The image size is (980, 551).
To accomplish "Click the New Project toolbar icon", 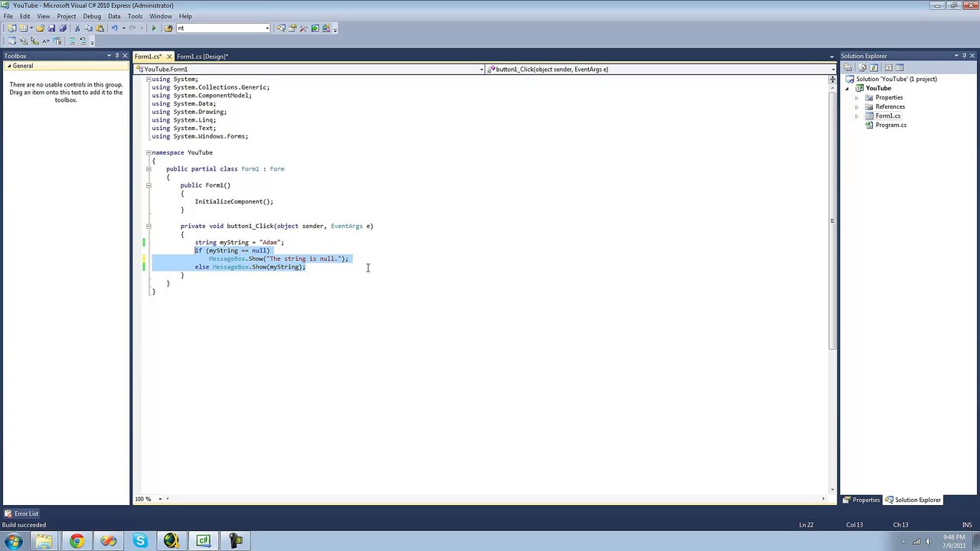I will point(12,28).
